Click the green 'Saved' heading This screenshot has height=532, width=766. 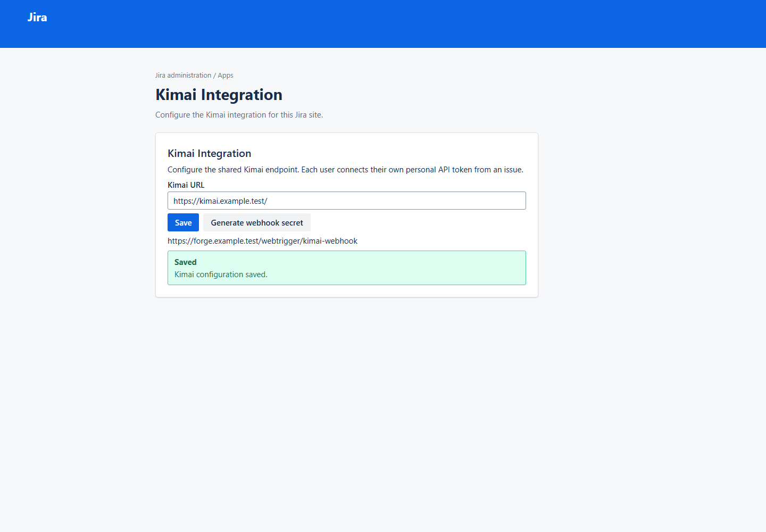click(186, 262)
